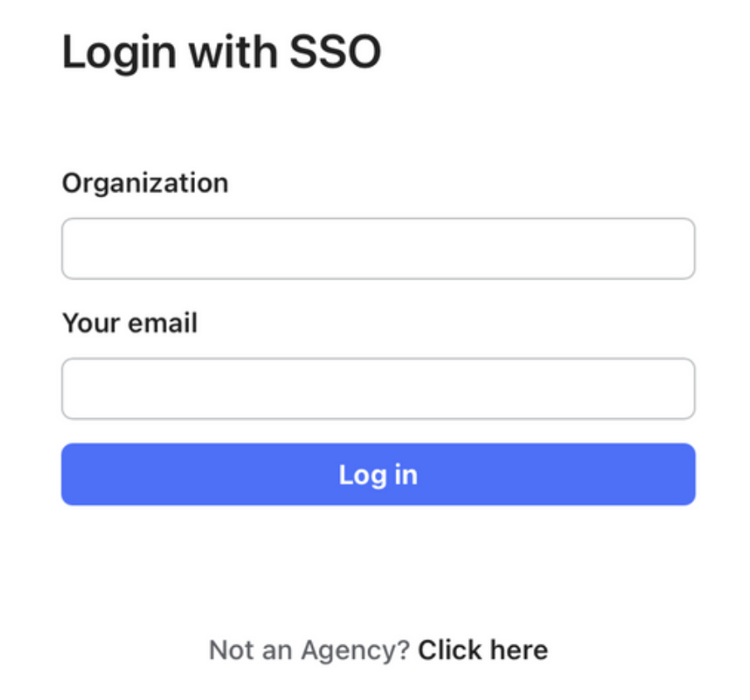
Task: Click the blue Log in button
Action: coord(377,474)
